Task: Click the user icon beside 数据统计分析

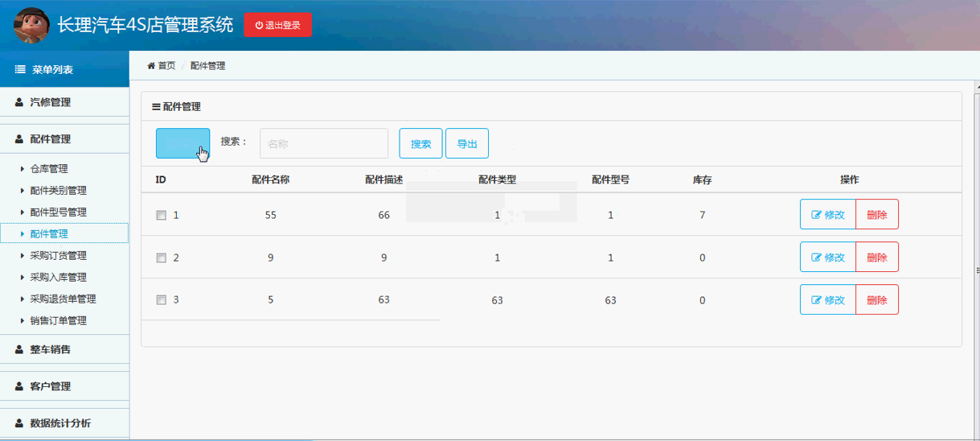Action: pos(19,423)
